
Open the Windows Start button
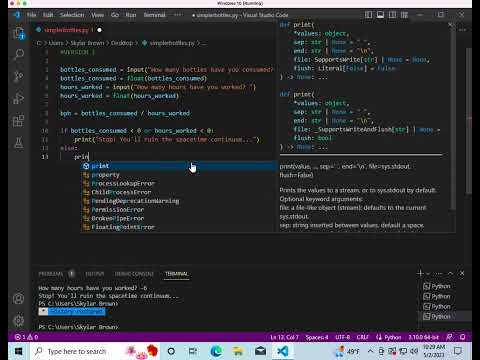pyautogui.click(x=19, y=351)
